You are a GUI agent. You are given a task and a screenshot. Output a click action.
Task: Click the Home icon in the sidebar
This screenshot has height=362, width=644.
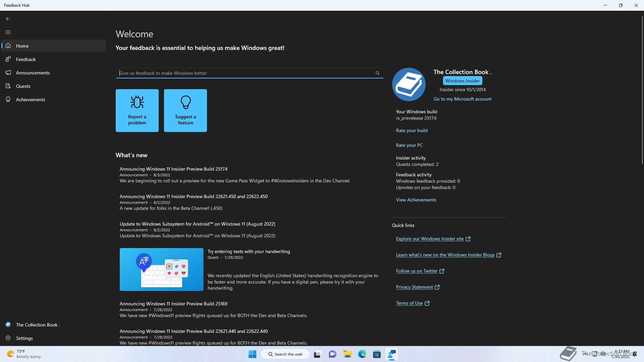pyautogui.click(x=8, y=46)
